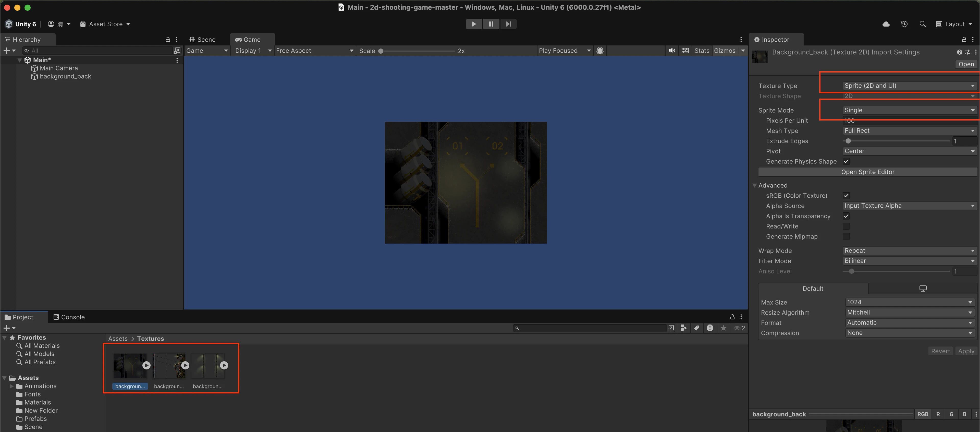980x432 pixels.
Task: Open the account profile icon menu
Action: [59, 24]
